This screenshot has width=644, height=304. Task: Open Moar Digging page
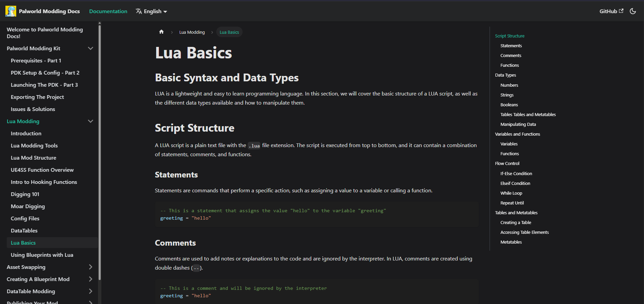pos(28,206)
